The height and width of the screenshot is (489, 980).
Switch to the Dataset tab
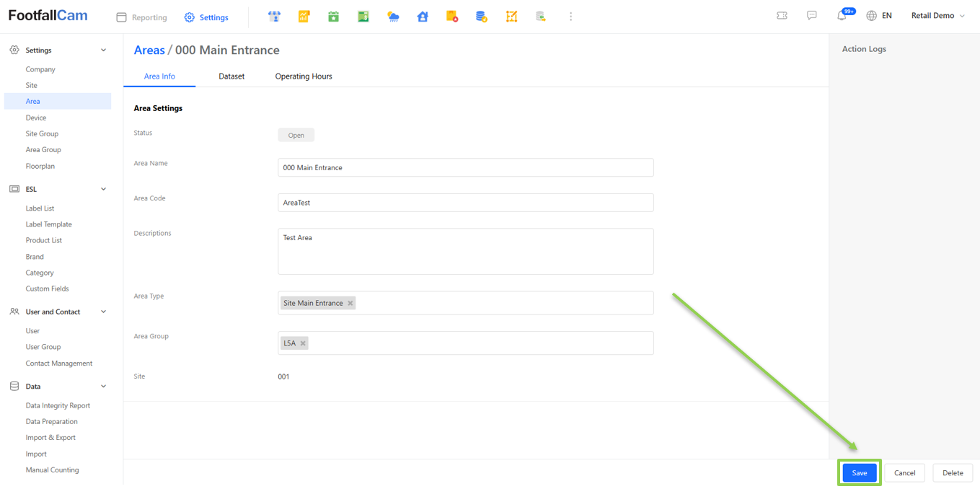pos(231,76)
